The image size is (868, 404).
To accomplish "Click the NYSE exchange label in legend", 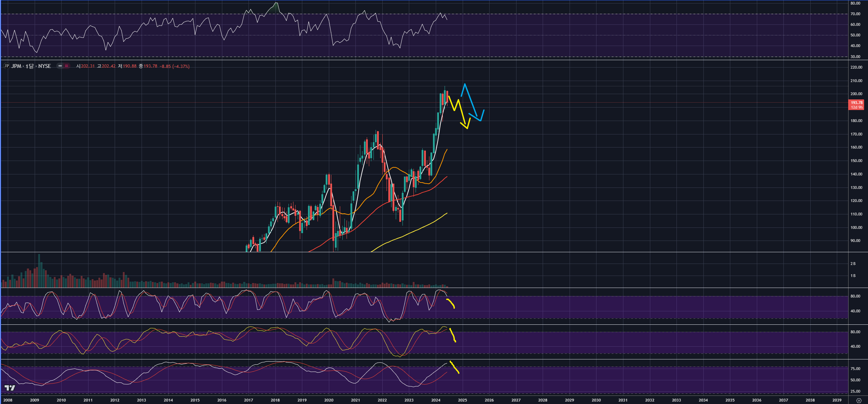I will pyautogui.click(x=44, y=66).
